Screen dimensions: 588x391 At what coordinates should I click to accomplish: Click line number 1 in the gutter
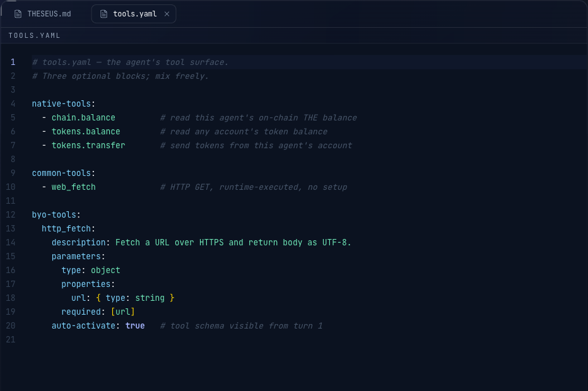click(13, 62)
